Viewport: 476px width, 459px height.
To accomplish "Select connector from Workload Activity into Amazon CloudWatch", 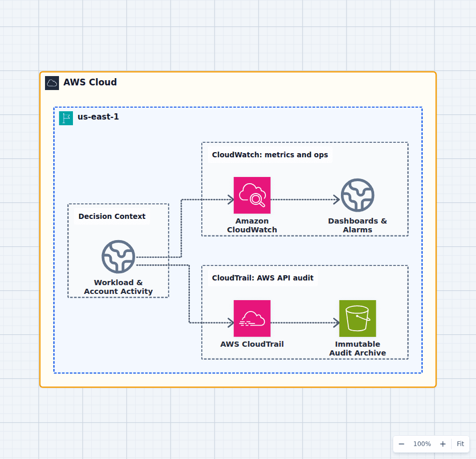I will (181, 228).
